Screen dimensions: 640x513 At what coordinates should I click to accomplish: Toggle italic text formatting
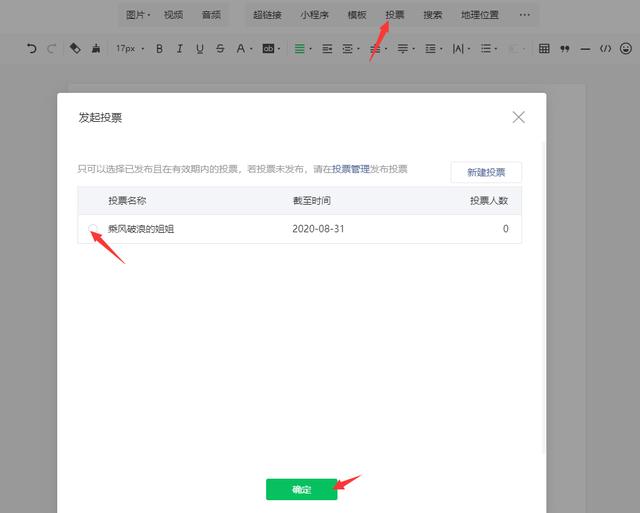click(x=179, y=48)
